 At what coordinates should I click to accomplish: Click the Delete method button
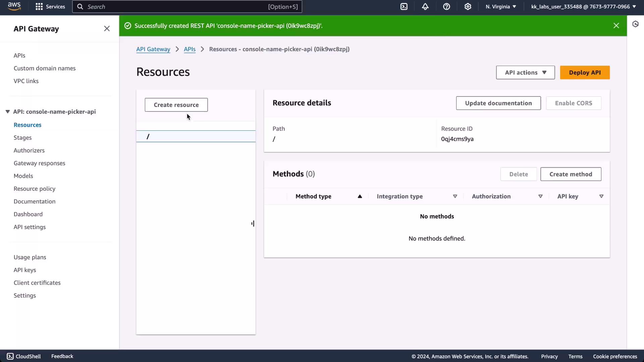coord(518,174)
